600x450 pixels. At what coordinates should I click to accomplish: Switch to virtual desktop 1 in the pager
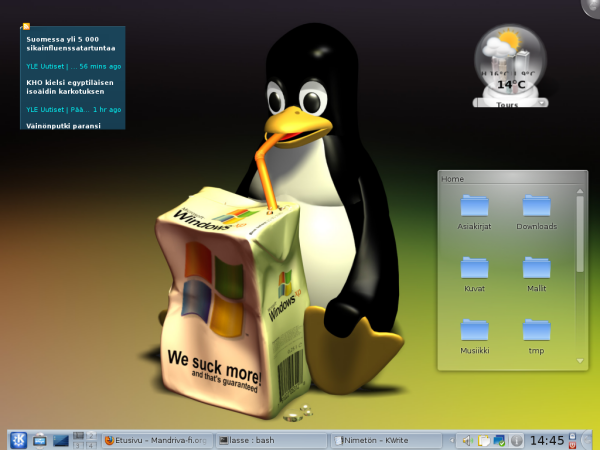[x=78, y=435]
